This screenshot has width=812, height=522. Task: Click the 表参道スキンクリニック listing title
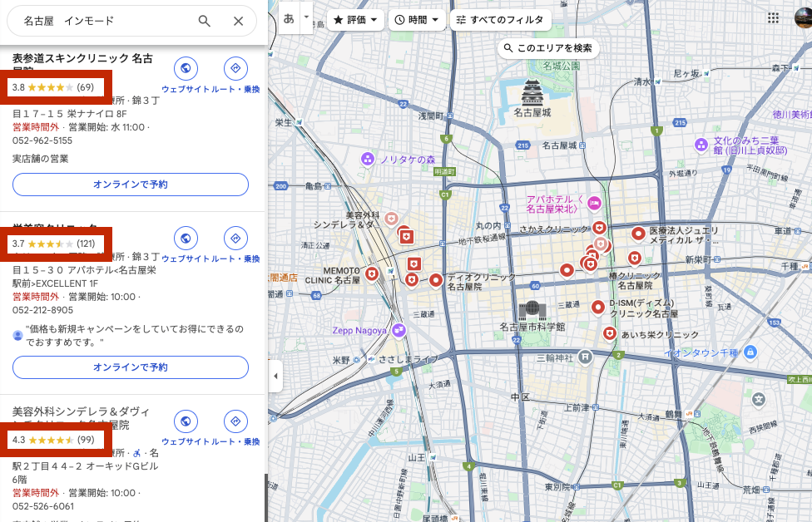point(83,59)
